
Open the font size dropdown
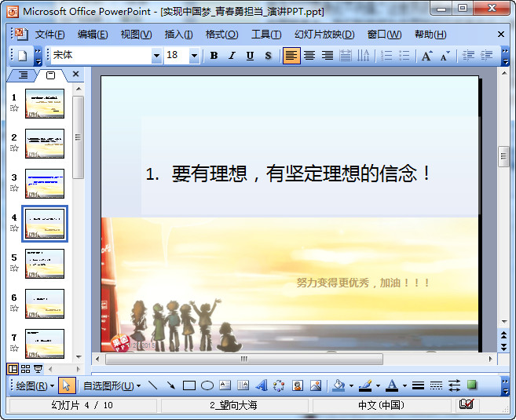195,56
